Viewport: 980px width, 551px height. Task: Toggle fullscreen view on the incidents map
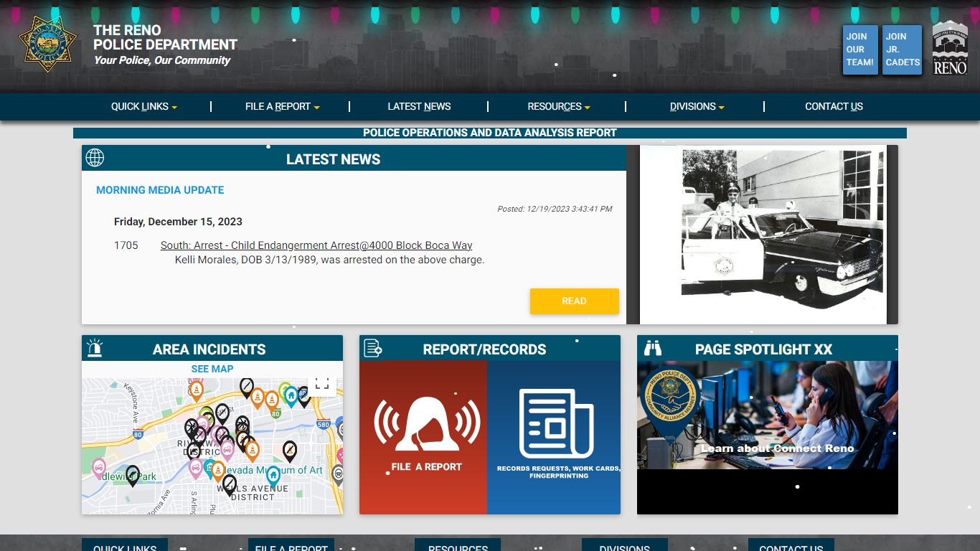322,383
